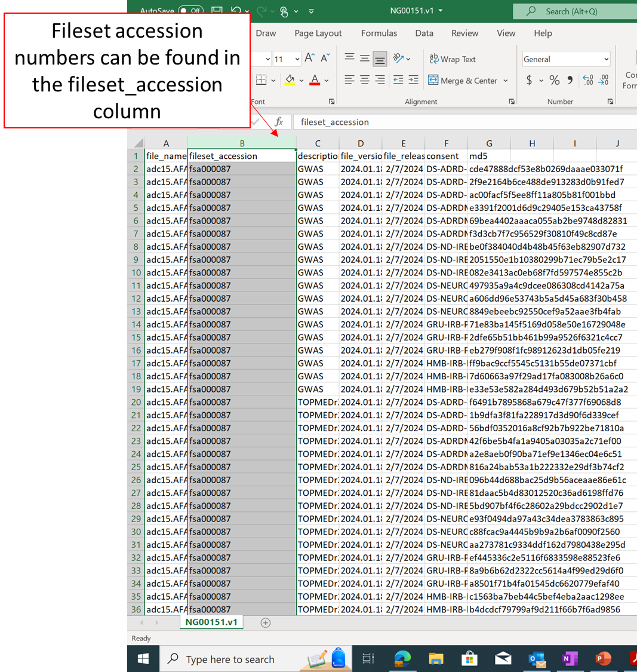The width and height of the screenshot is (637, 672).
Task: Switch to the Page Layout tab
Action: click(x=318, y=33)
